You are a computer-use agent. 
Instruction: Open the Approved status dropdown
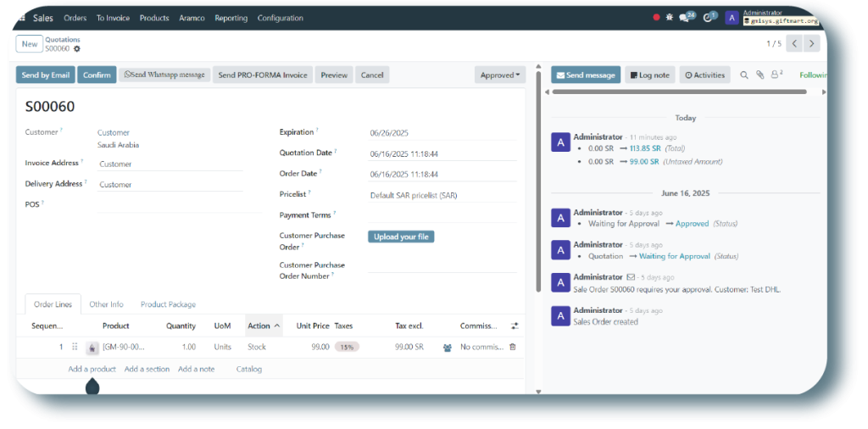point(500,75)
